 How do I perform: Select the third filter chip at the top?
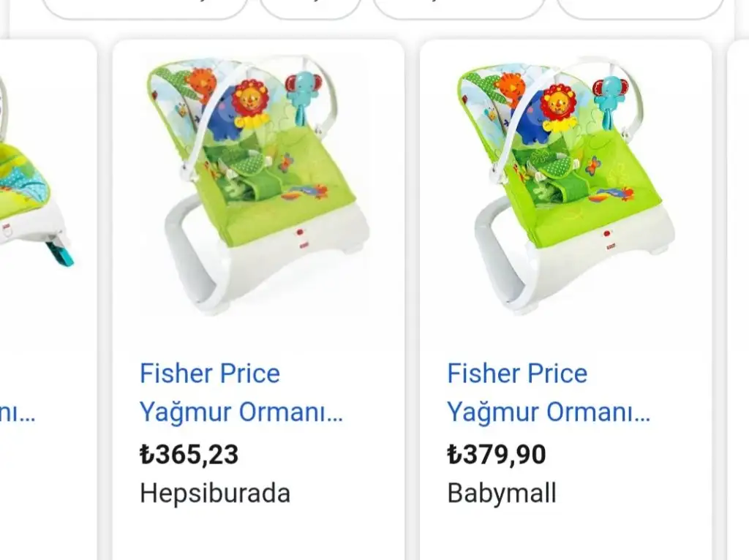click(x=459, y=8)
